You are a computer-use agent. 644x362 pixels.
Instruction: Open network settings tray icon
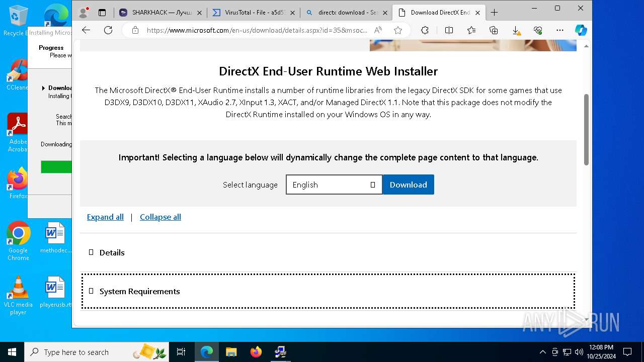(567, 352)
